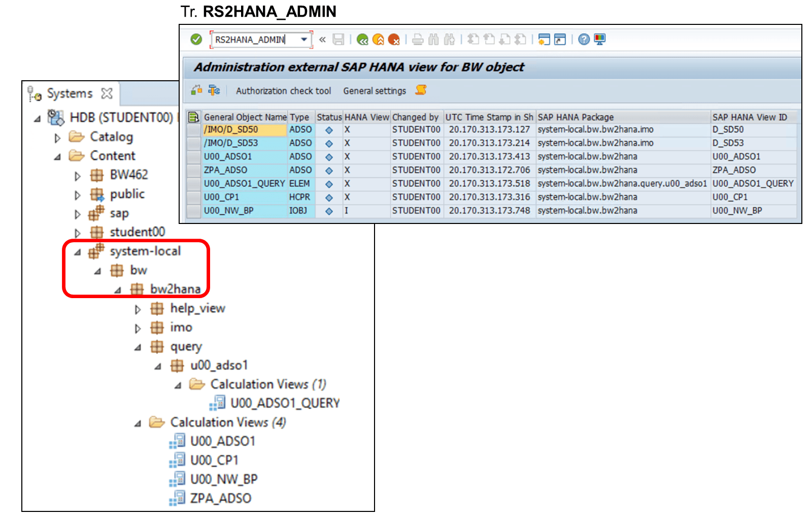This screenshot has height=517, width=812.
Task: Click the SAP HANA Package column header
Action: point(623,117)
